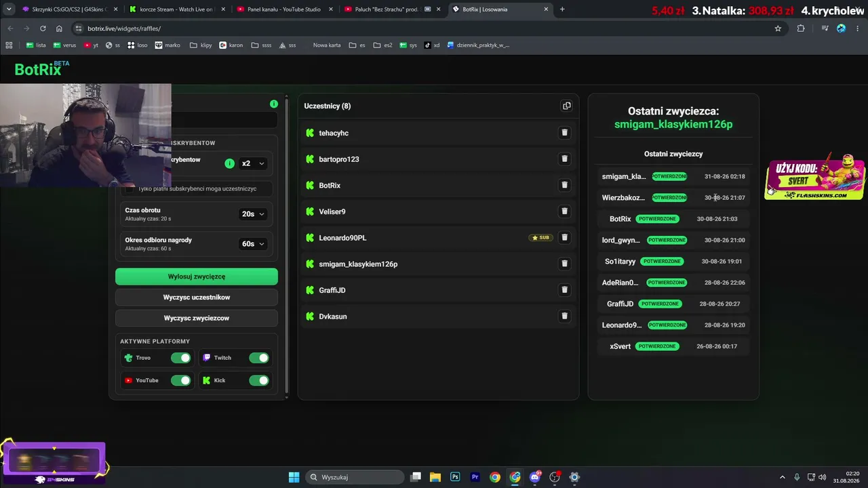The width and height of the screenshot is (868, 488).
Task: Click the Wyczysc uczestnikow button
Action: (x=197, y=298)
